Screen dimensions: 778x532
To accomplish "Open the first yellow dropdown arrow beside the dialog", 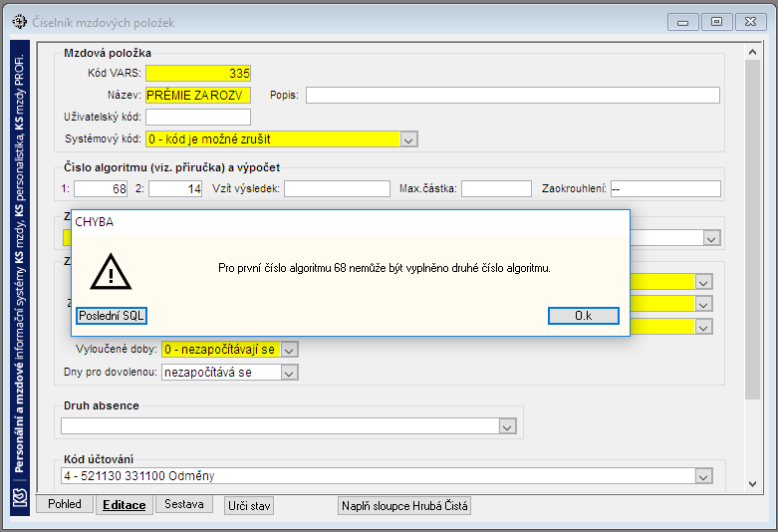I will 703,282.
